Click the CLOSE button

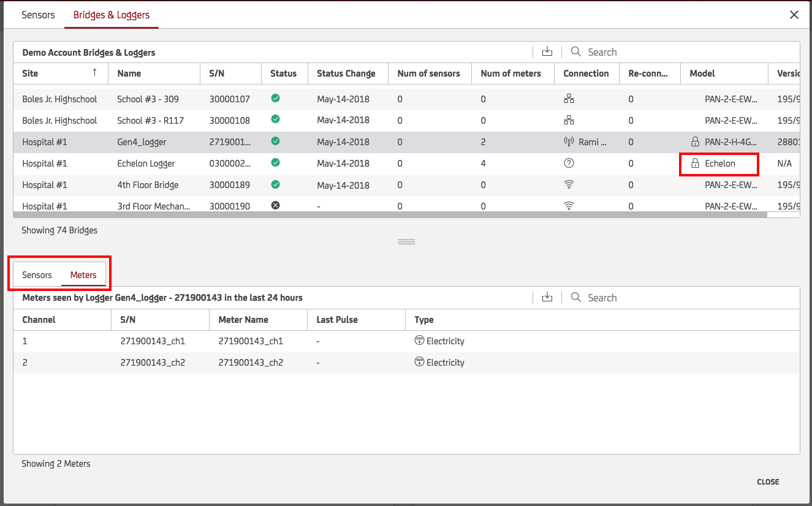(x=768, y=481)
